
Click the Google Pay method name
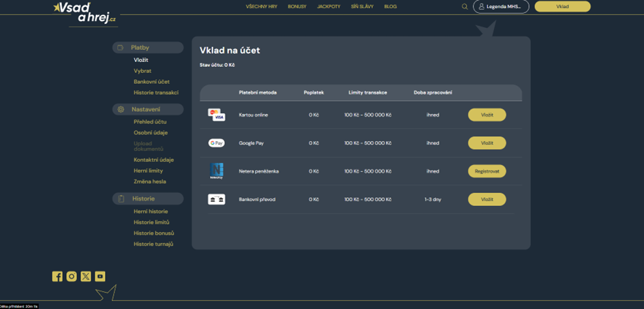[x=251, y=143]
